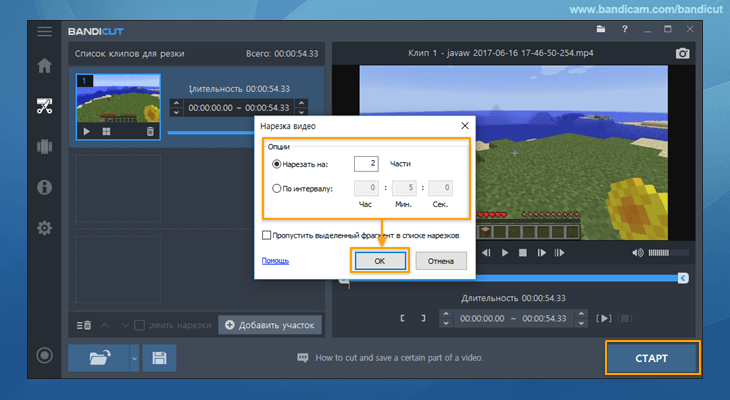
Task: Click the hamburger menu icon
Action: [44, 31]
